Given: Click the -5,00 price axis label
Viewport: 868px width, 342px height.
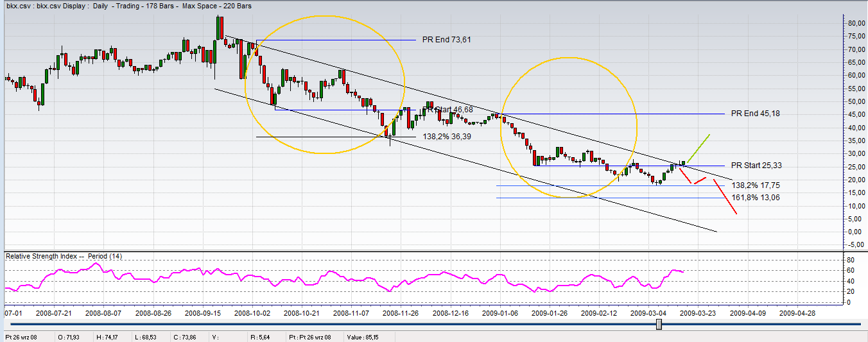Looking at the screenshot, I should pyautogui.click(x=856, y=244).
